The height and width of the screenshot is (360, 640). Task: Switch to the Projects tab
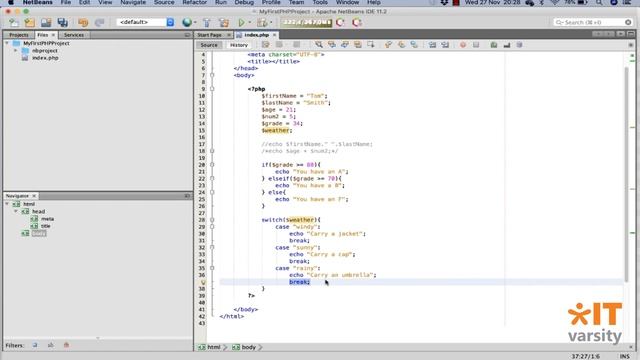click(x=19, y=35)
